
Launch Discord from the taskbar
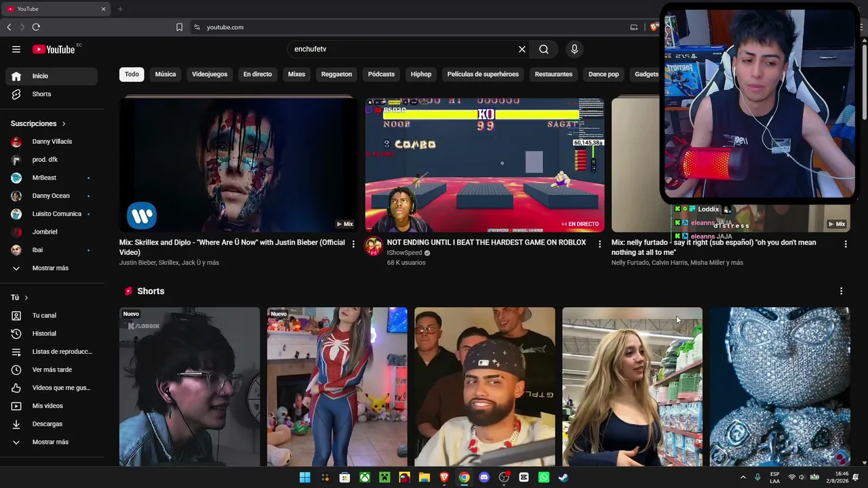coord(484,477)
